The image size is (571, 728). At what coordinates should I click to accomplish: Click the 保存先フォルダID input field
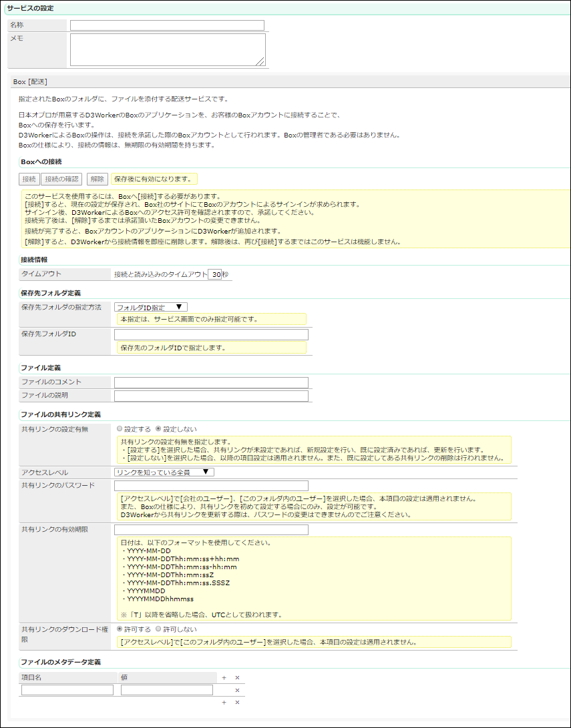(x=211, y=334)
